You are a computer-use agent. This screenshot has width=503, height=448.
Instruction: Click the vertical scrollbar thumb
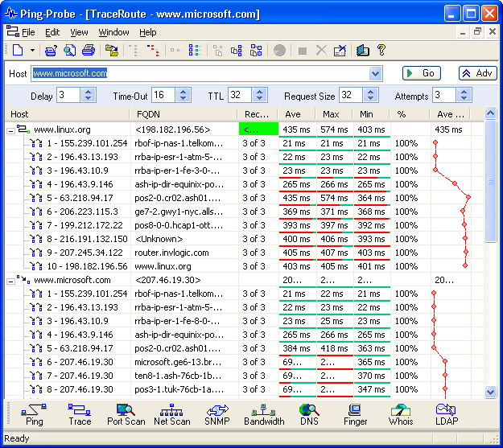(490, 181)
